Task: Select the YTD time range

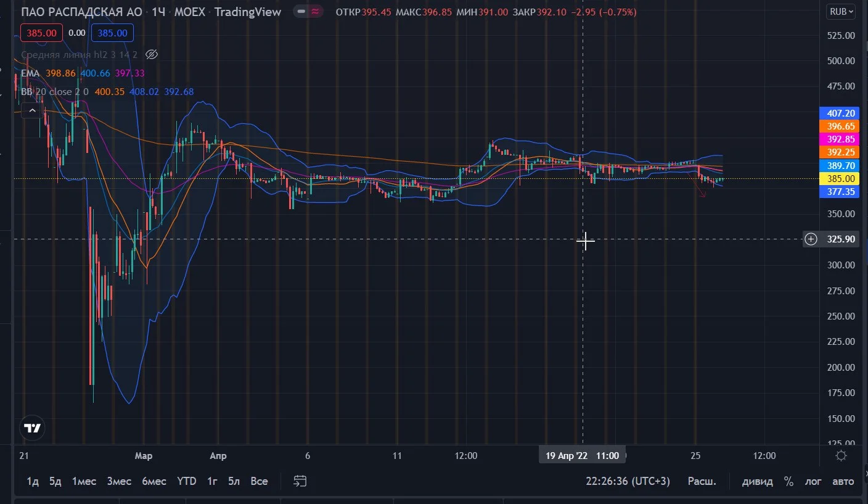Action: pyautogui.click(x=186, y=481)
